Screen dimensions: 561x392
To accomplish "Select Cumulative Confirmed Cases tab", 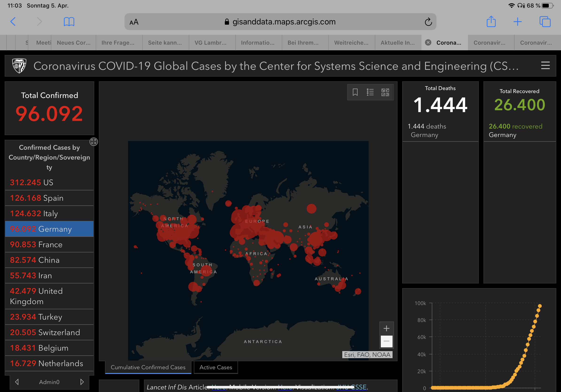I will [148, 367].
